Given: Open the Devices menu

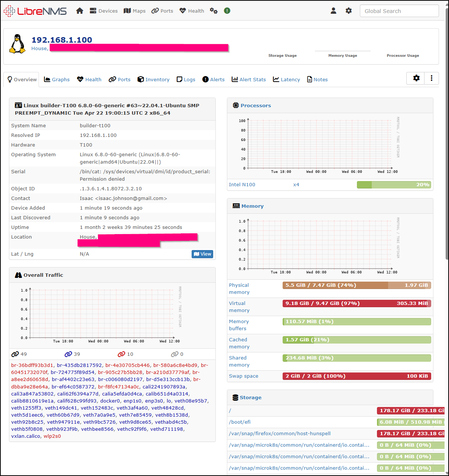Looking at the screenshot, I should (104, 11).
